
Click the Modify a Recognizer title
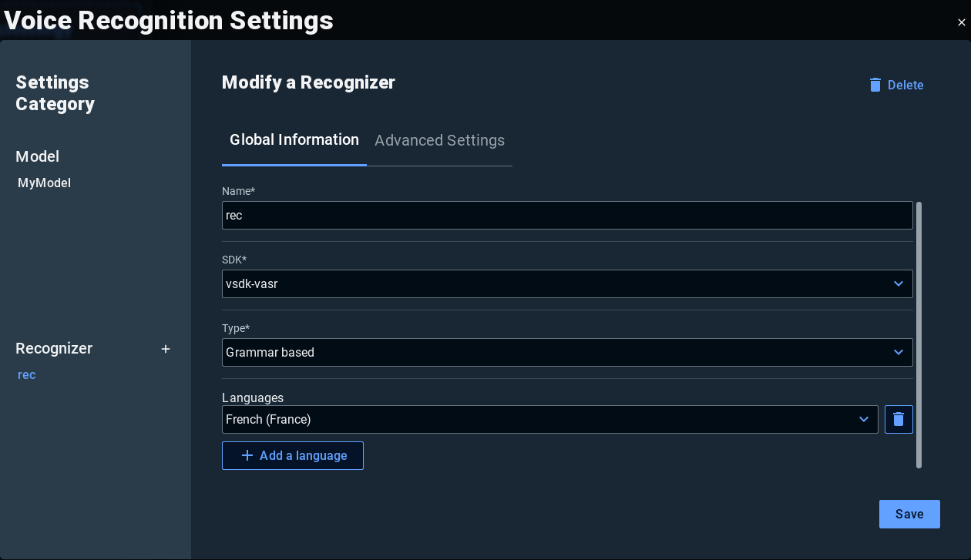point(308,82)
